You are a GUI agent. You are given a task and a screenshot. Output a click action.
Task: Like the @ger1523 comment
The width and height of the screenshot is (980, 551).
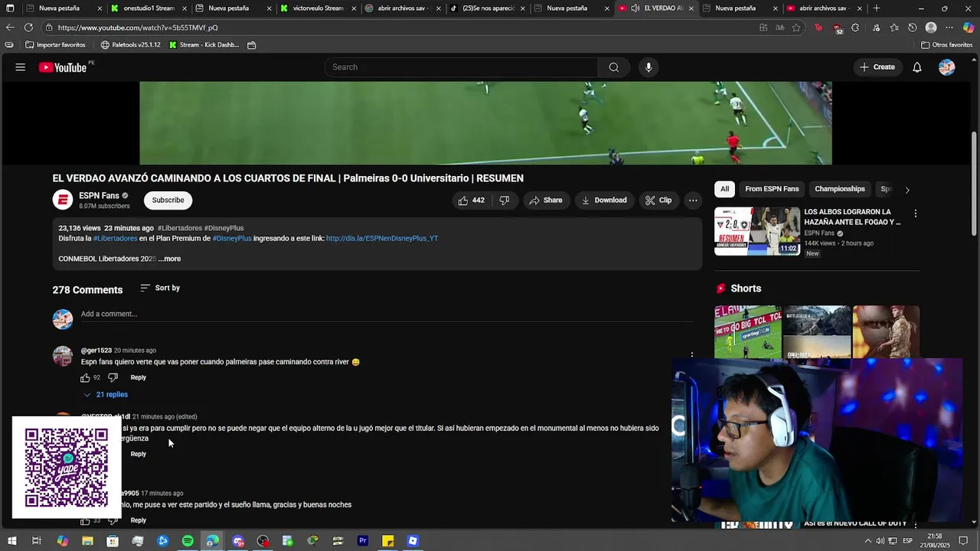[85, 377]
